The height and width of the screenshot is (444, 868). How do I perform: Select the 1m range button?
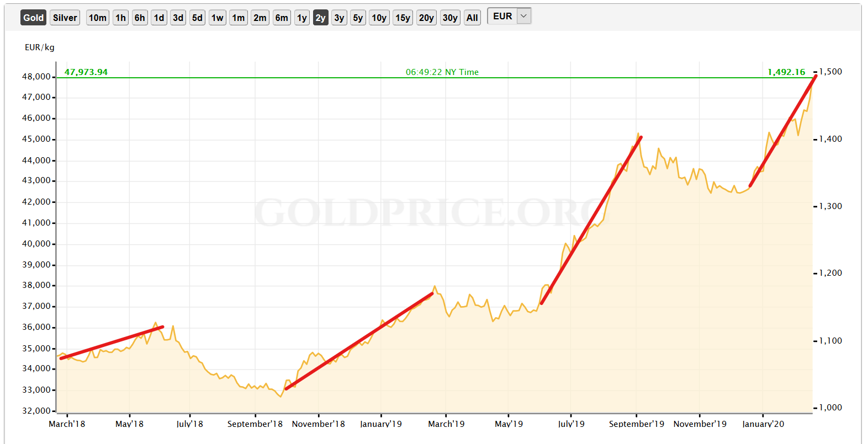pos(239,18)
